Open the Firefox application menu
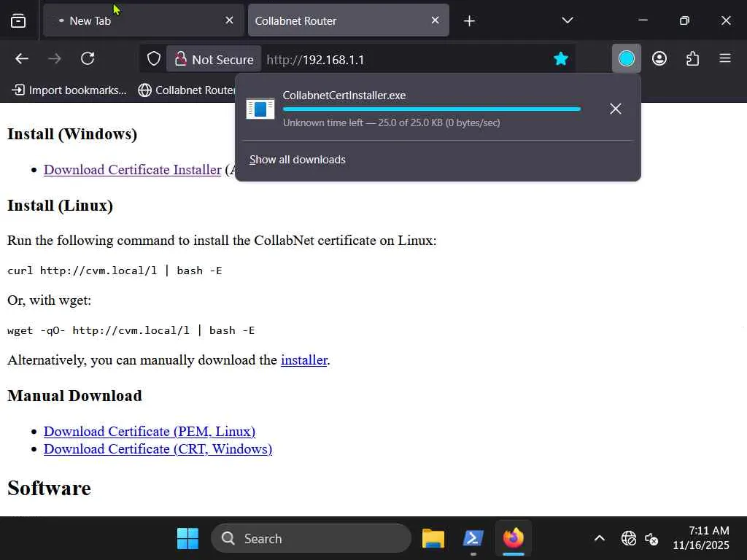This screenshot has width=747, height=560. coord(725,58)
